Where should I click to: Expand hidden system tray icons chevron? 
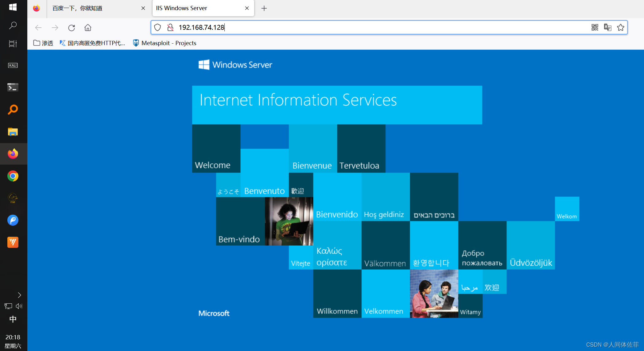tap(19, 295)
